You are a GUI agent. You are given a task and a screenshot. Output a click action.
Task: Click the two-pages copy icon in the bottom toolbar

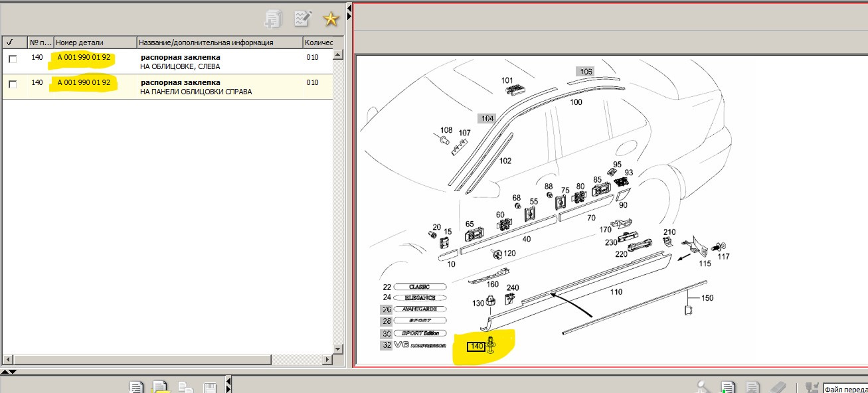[x=186, y=387]
